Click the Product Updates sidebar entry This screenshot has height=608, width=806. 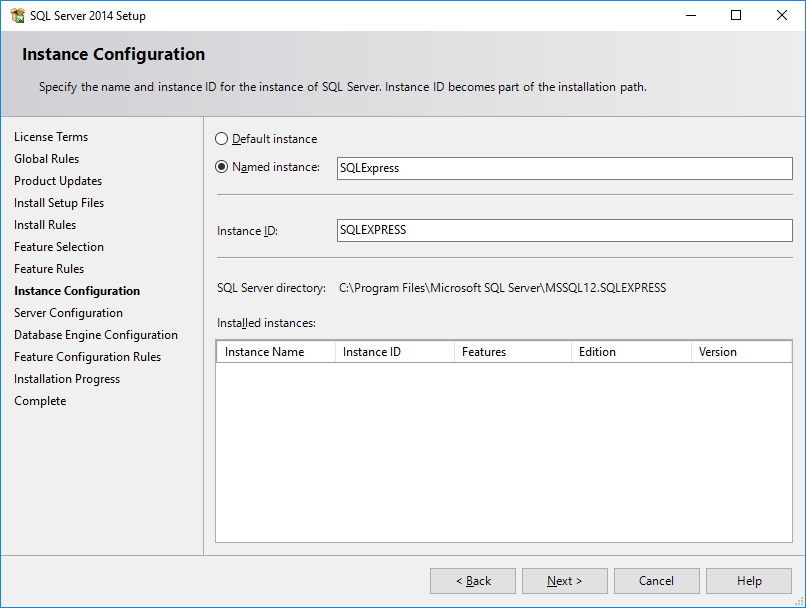pyautogui.click(x=57, y=180)
